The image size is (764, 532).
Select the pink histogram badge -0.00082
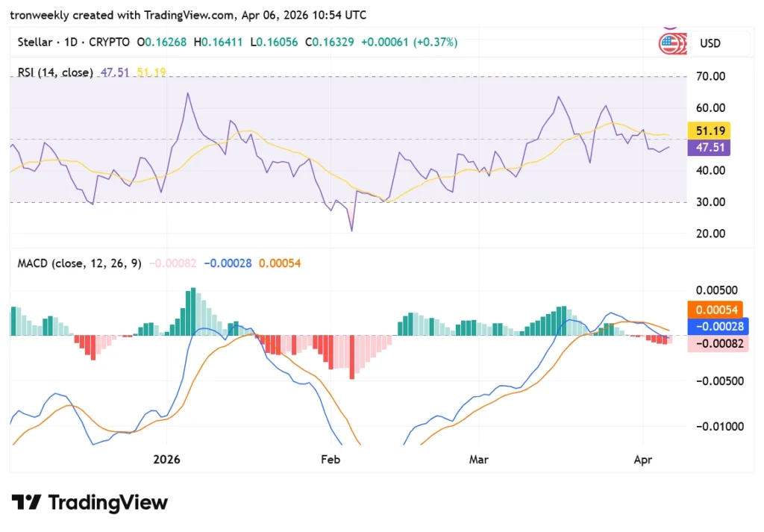716,343
